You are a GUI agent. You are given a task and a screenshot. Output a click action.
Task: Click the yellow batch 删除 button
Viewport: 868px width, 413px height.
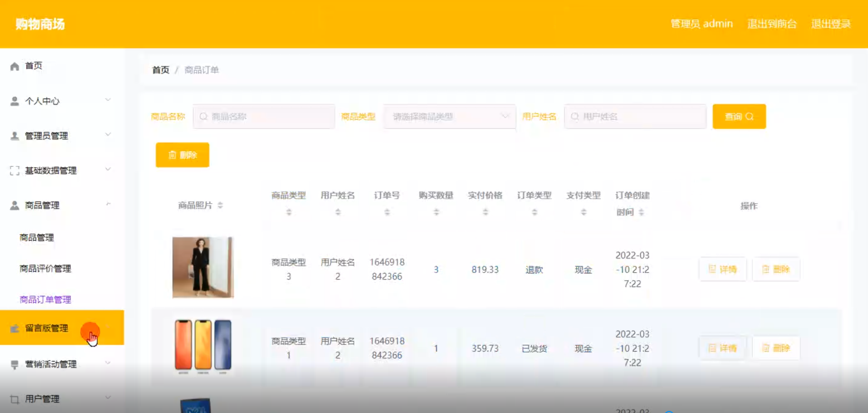pos(182,155)
